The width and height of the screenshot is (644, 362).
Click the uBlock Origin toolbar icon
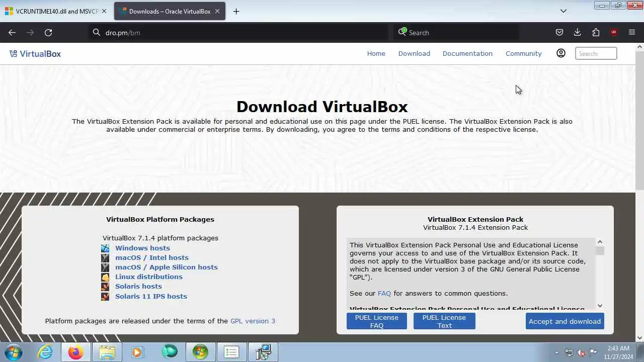(x=613, y=32)
